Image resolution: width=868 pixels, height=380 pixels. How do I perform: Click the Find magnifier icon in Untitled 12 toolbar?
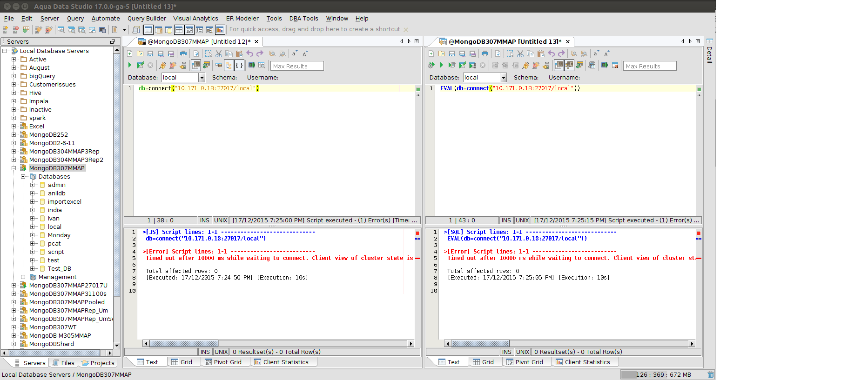pos(272,54)
